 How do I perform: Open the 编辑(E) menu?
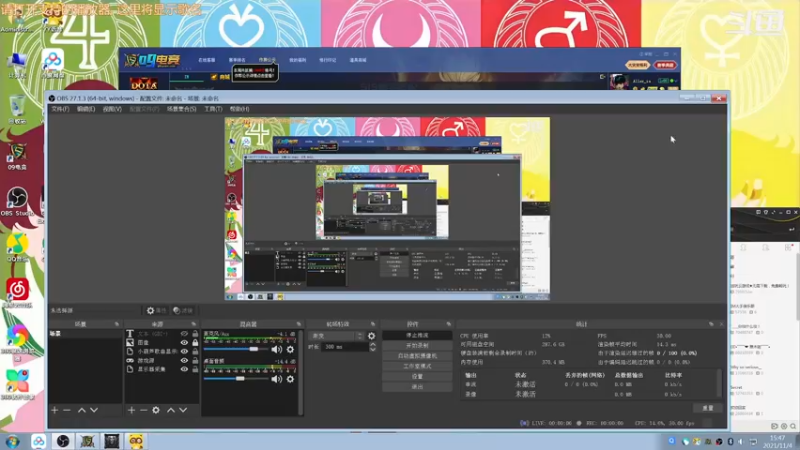pyautogui.click(x=86, y=109)
